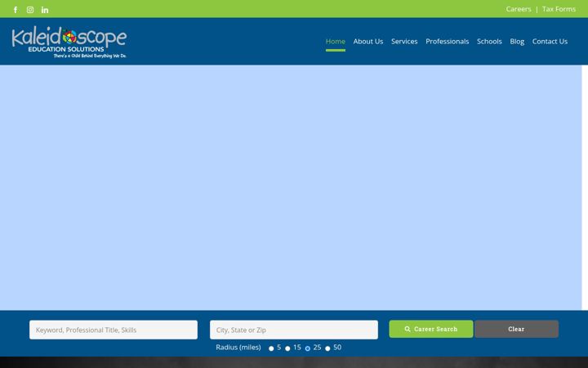Viewport: 588px width, 368px height.
Task: Open the Schools menu
Action: 489,42
